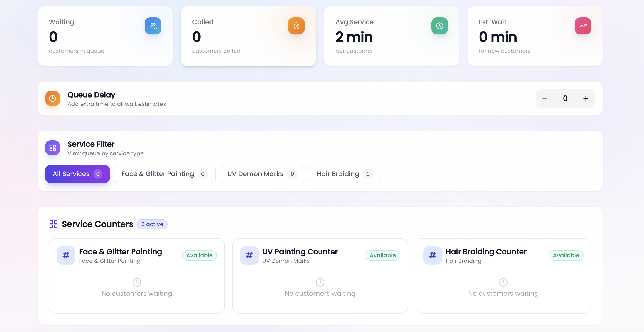The height and width of the screenshot is (332, 644).
Task: Increase queue delay with plus button
Action: coord(586,98)
